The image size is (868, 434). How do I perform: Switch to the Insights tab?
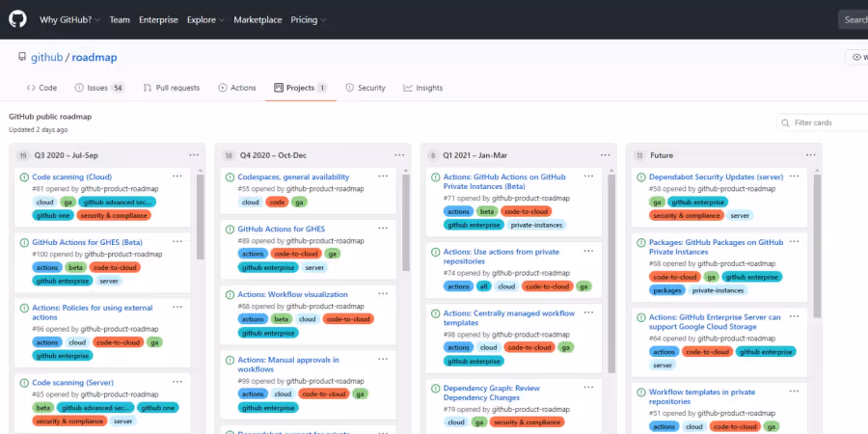(x=423, y=88)
